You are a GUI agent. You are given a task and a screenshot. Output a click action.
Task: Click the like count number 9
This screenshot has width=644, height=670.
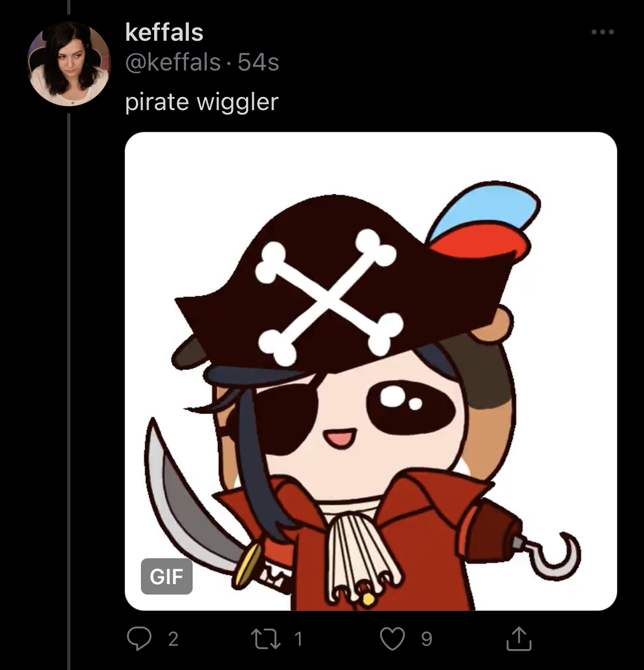[x=427, y=639]
